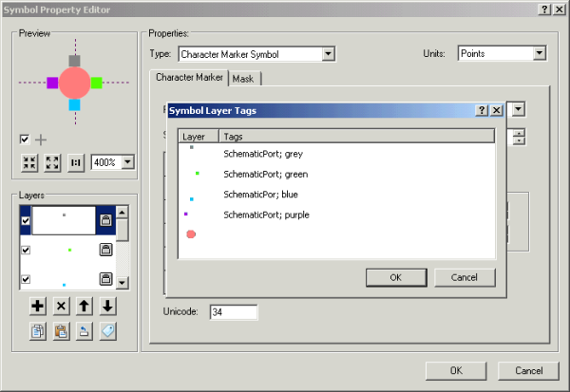Click Cancel in Symbol Property Editor
This screenshot has height=392, width=570.
point(528,370)
